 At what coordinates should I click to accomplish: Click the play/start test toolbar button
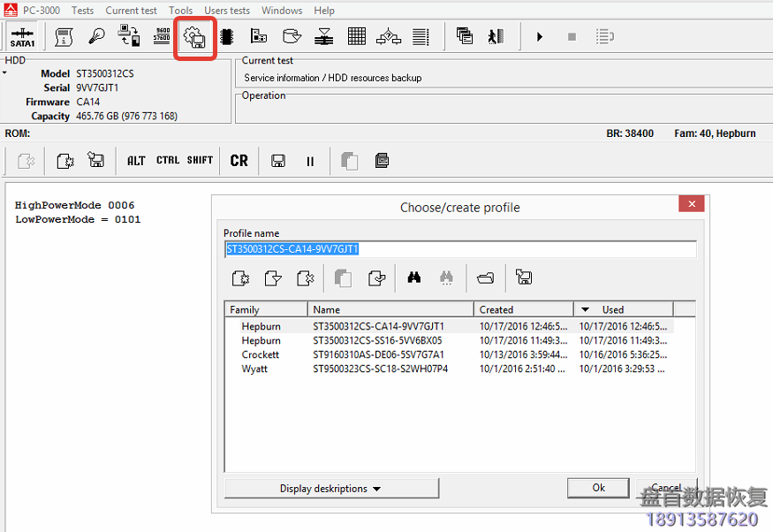pos(540,37)
